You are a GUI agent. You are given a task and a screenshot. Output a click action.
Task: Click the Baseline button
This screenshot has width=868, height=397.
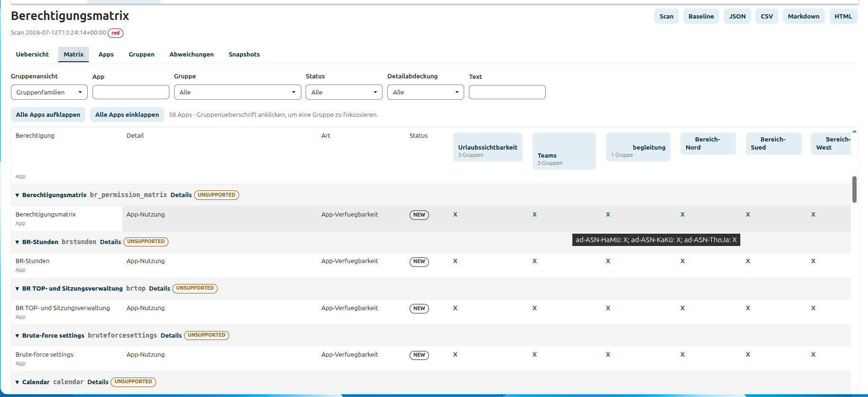pos(701,16)
